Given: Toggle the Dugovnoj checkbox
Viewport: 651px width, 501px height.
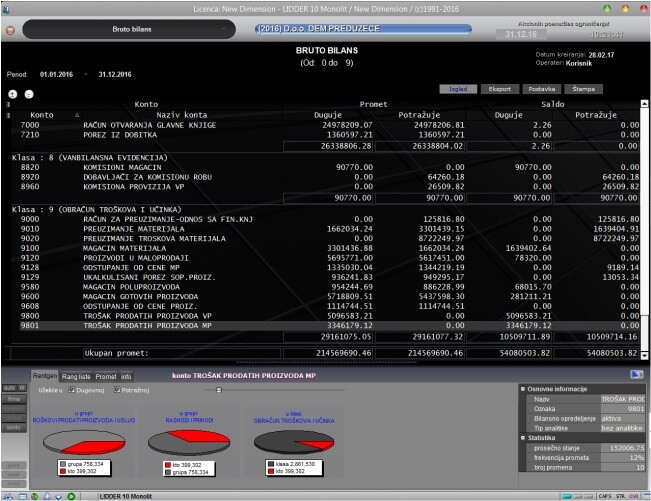Looking at the screenshot, I should tap(72, 390).
